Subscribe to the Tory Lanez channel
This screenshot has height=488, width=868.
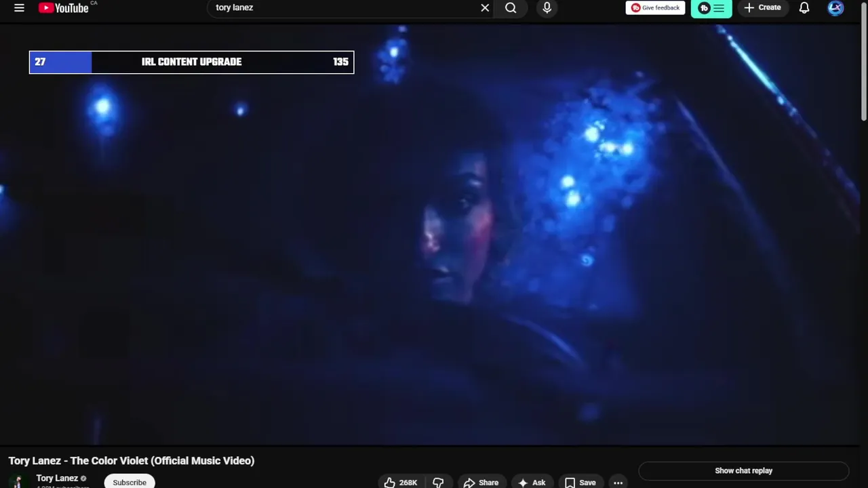coord(130,482)
